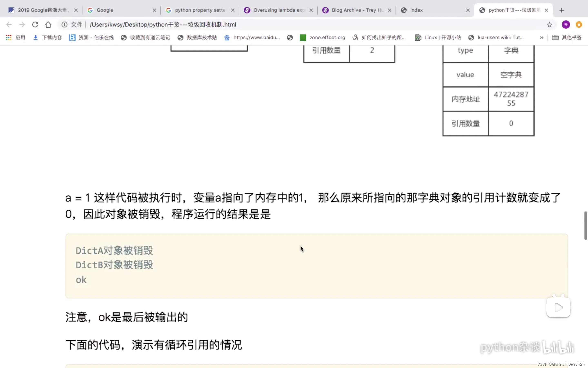Open lua-users wiki: Tut... bookmark
Screen dimensions: 588x368
pyautogui.click(x=496, y=37)
